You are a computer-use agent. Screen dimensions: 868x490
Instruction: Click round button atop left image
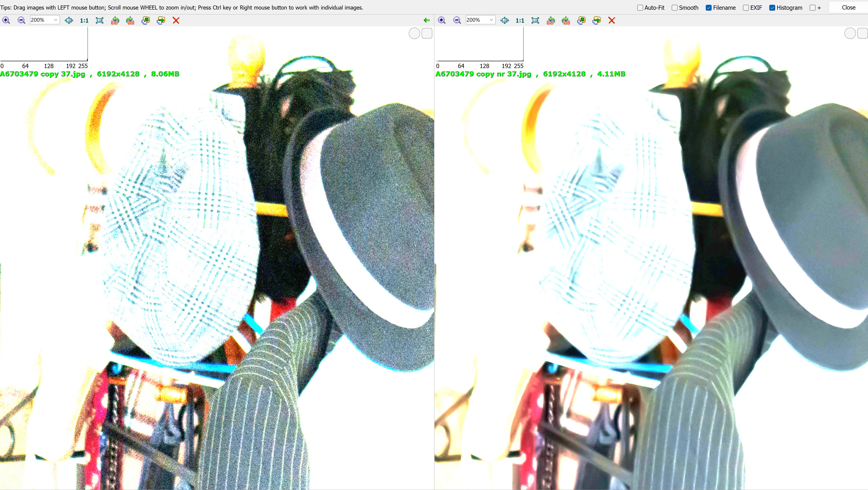(x=414, y=33)
